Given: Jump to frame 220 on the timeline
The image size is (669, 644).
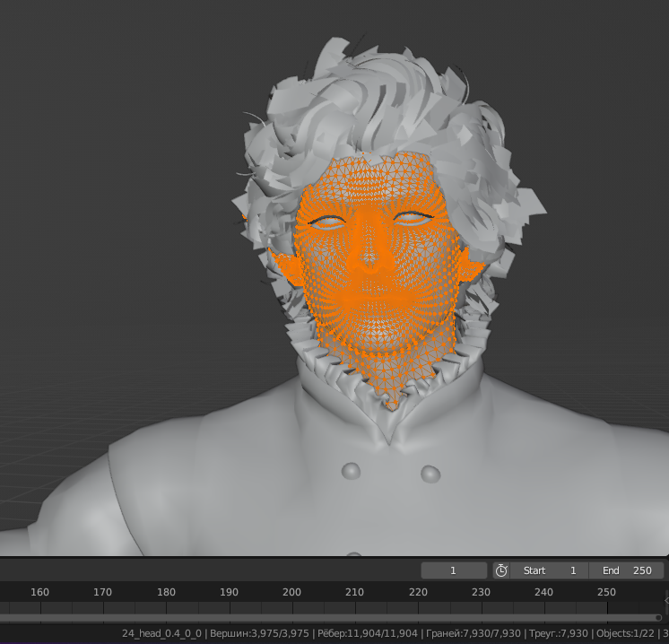Looking at the screenshot, I should click(418, 592).
